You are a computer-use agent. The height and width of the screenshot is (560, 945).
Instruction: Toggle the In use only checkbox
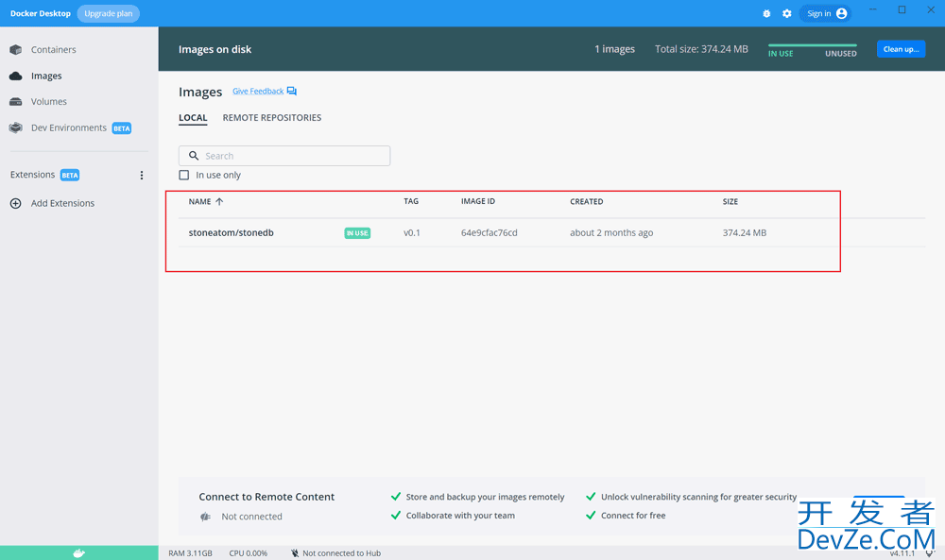[184, 176]
